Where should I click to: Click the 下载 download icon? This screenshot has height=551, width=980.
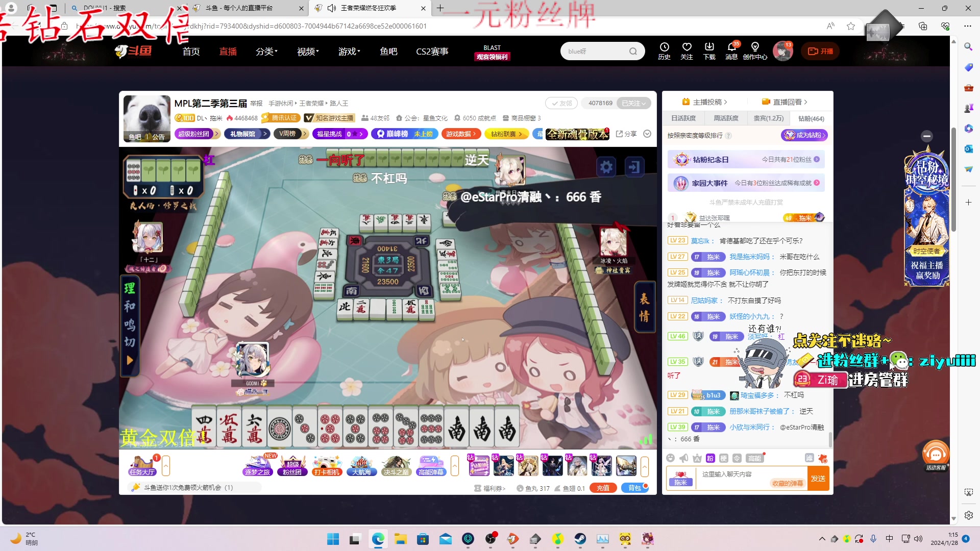pyautogui.click(x=709, y=51)
